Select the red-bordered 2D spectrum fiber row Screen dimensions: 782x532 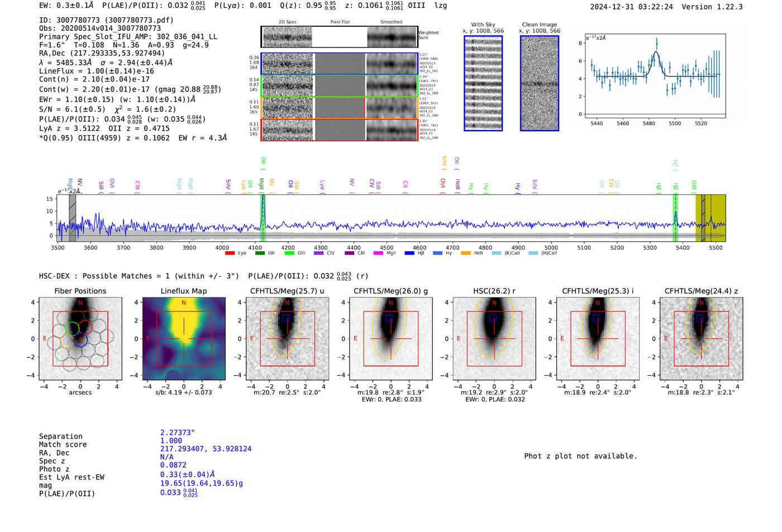340,130
